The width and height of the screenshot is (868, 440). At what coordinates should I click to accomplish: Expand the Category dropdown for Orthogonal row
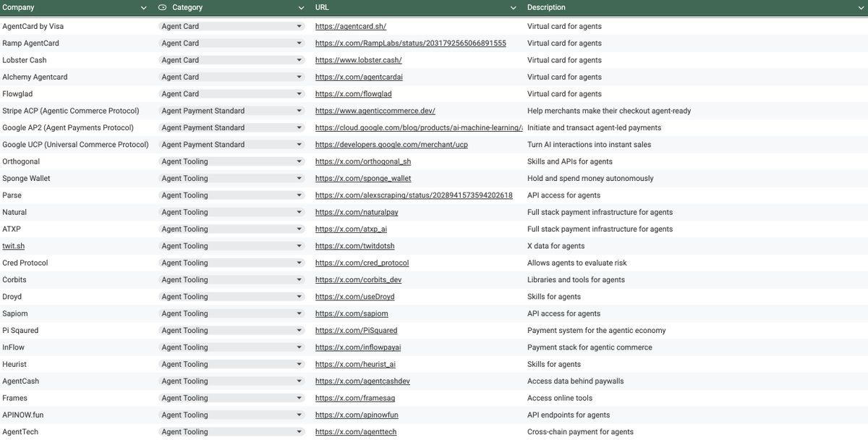click(299, 161)
